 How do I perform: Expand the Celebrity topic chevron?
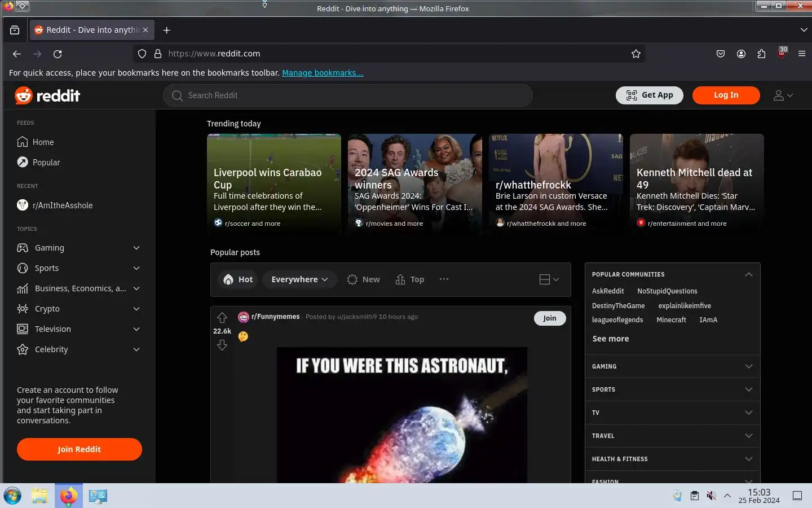(x=136, y=349)
